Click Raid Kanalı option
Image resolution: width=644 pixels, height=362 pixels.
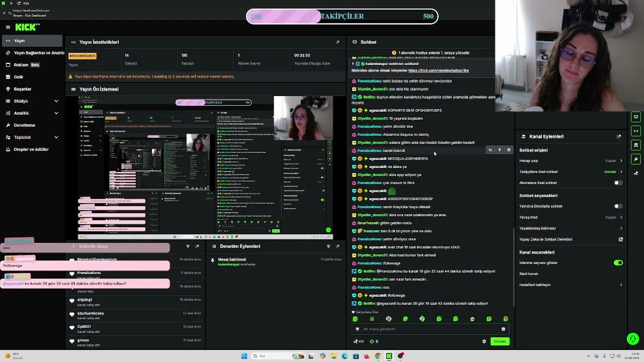click(x=529, y=274)
